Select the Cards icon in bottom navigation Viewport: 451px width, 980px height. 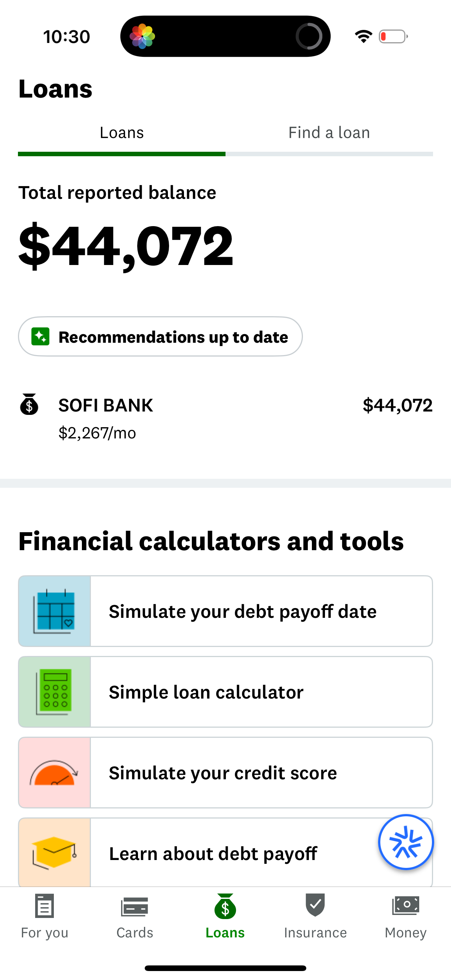134,907
